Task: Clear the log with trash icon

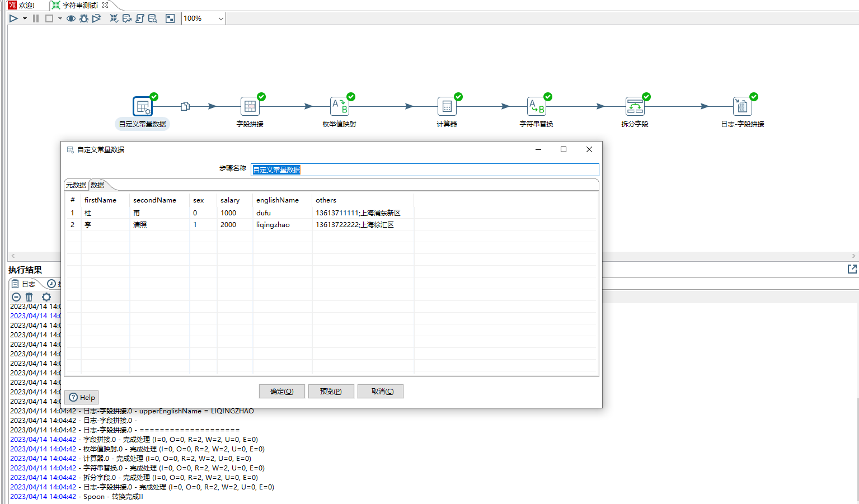Action: 29,297
